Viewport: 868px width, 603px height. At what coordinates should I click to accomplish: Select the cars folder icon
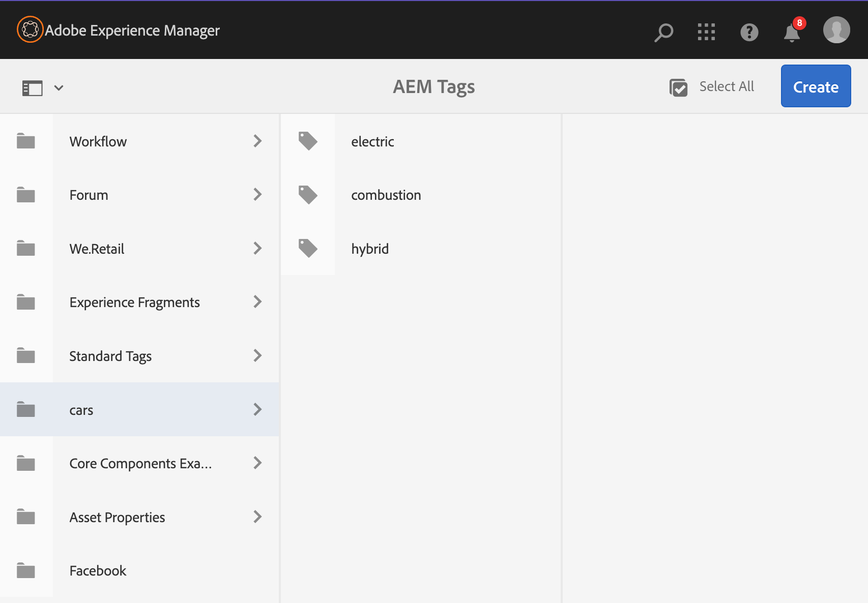(26, 409)
